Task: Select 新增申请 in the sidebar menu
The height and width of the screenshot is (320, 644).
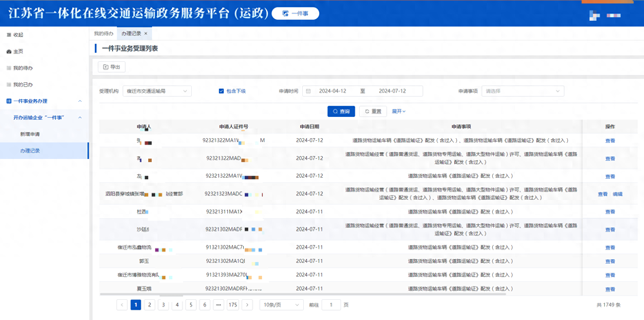Action: 30,134
